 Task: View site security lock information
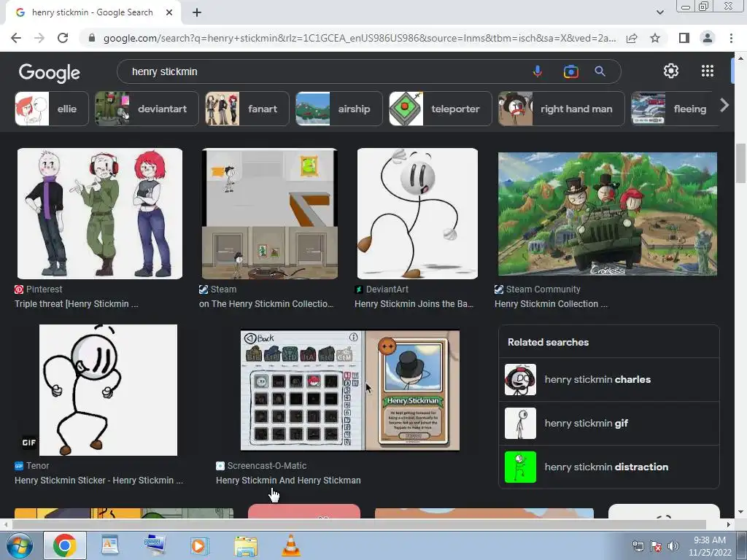92,38
